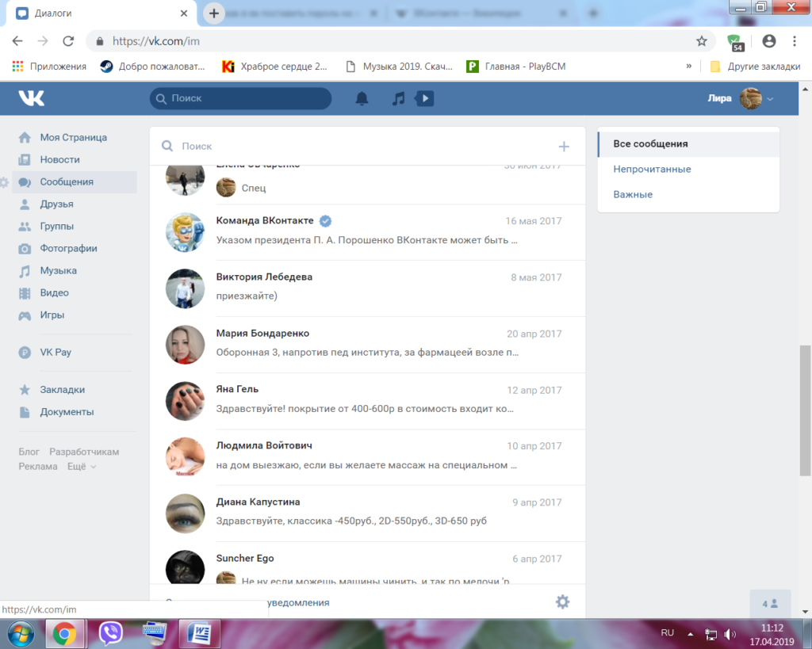The width and height of the screenshot is (812, 649).
Task: Open the Команда ВКонтакте conversation
Action: point(368,232)
